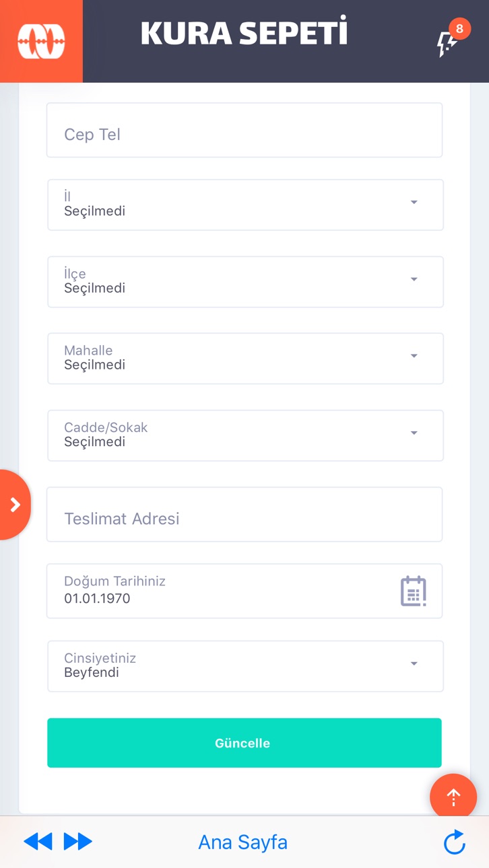
Task: Reload the page with refresh icon
Action: (x=455, y=842)
